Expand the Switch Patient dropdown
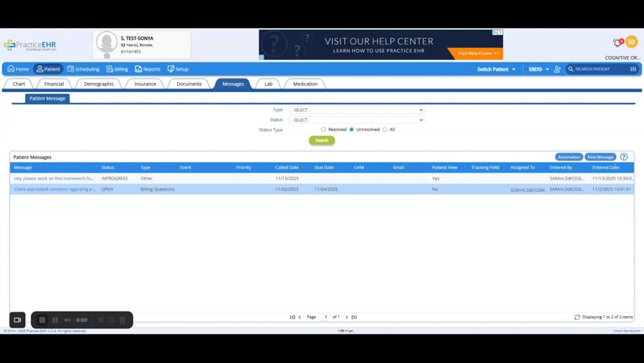644x363 pixels. [x=496, y=69]
